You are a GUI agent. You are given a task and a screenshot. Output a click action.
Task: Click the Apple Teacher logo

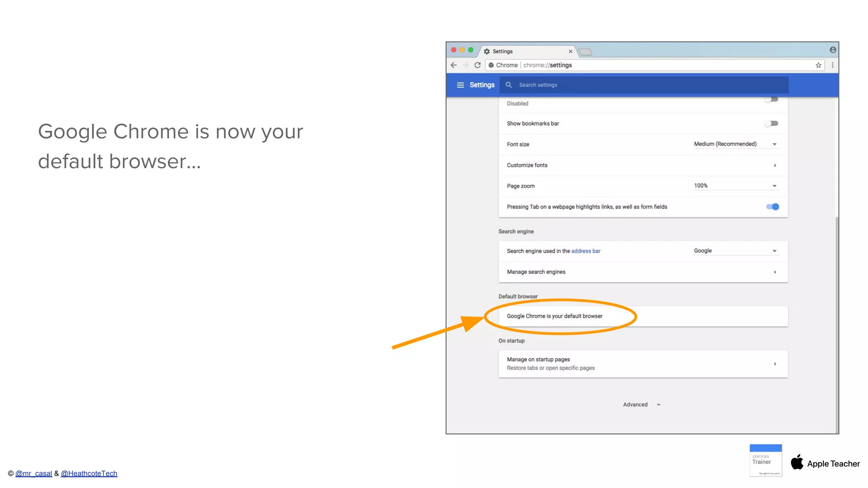click(x=825, y=463)
